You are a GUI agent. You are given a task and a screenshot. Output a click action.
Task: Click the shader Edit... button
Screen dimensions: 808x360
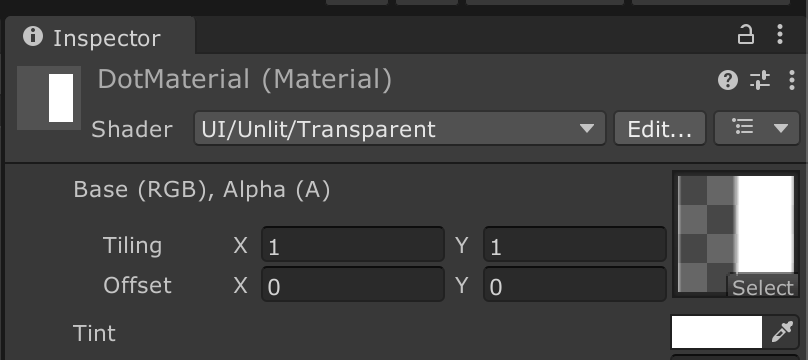[x=660, y=128]
